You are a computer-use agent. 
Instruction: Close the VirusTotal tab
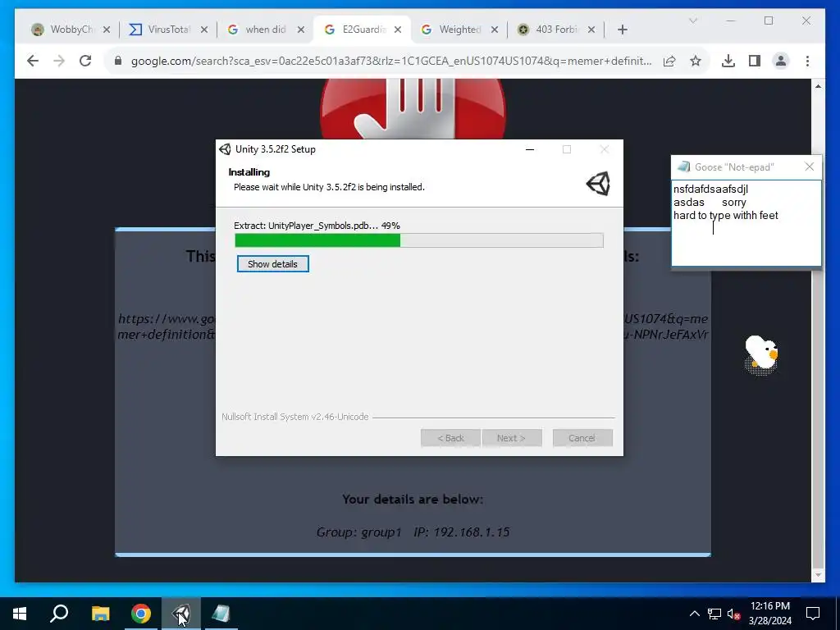tap(204, 30)
